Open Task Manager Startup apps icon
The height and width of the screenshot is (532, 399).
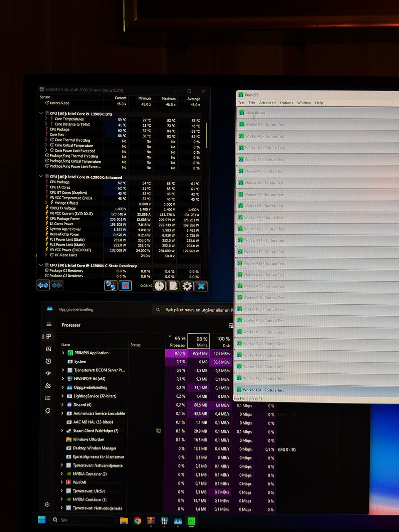48,374
